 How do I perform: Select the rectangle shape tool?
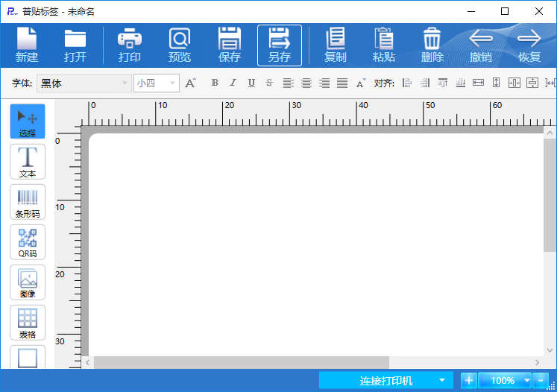tap(28, 357)
